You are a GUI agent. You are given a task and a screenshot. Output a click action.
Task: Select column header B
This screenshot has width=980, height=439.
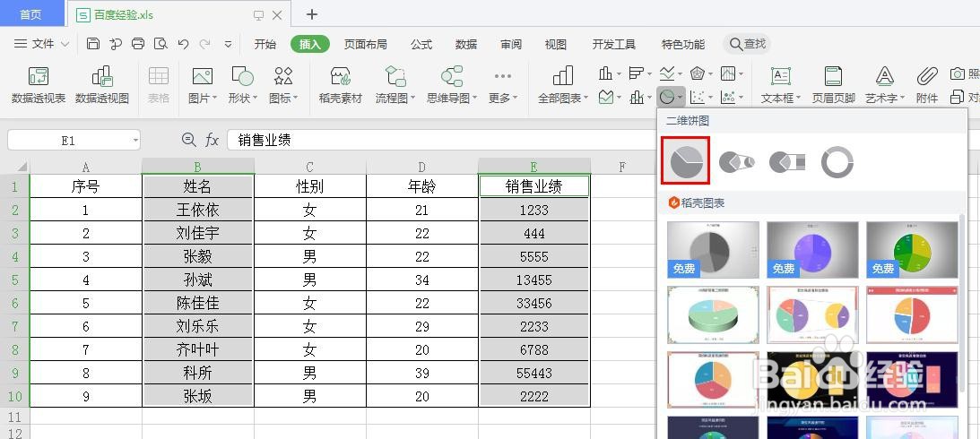pyautogui.click(x=197, y=166)
